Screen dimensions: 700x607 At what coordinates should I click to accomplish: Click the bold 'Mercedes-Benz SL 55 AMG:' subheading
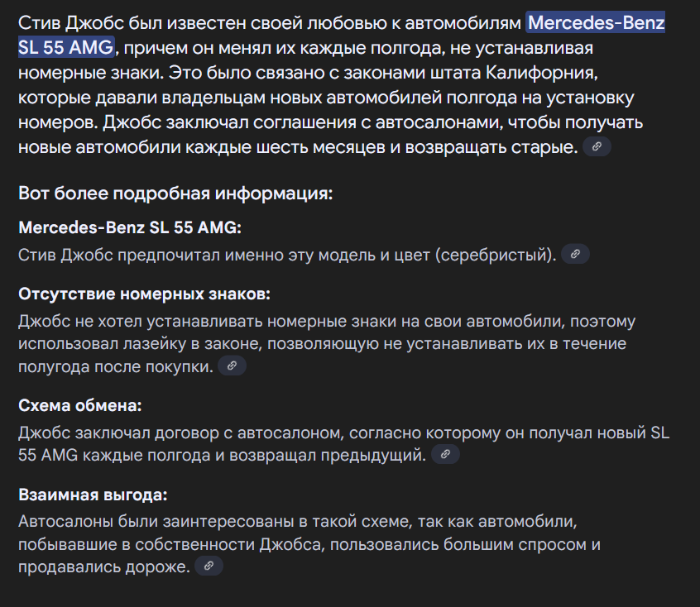point(130,227)
